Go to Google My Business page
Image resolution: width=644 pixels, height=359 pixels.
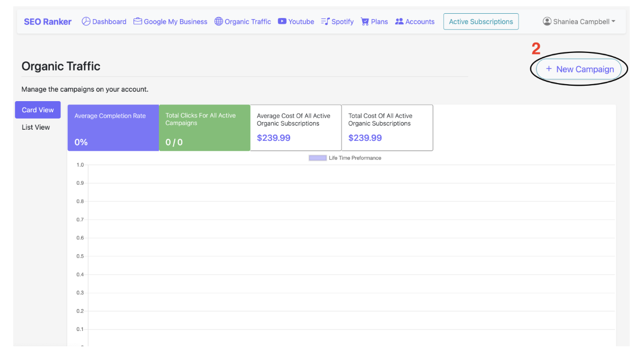pyautogui.click(x=171, y=22)
